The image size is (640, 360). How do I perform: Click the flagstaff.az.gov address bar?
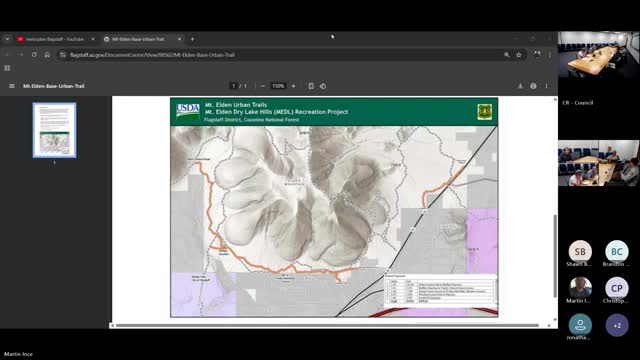click(282, 55)
